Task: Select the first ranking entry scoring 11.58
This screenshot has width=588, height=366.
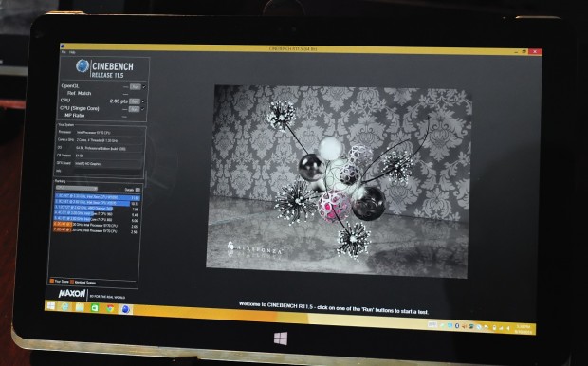Action: pos(98,197)
